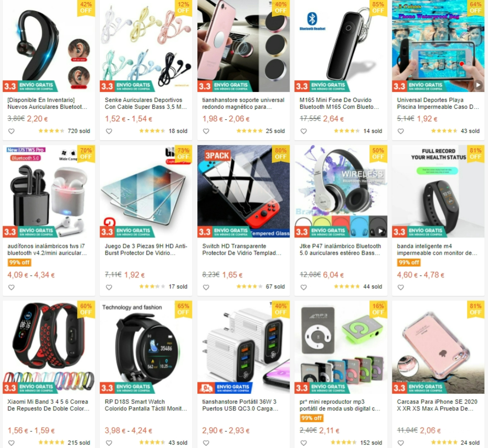Like the Senke Auriculares Deportivos product heart
This screenshot has height=448, width=488.
tap(109, 131)
